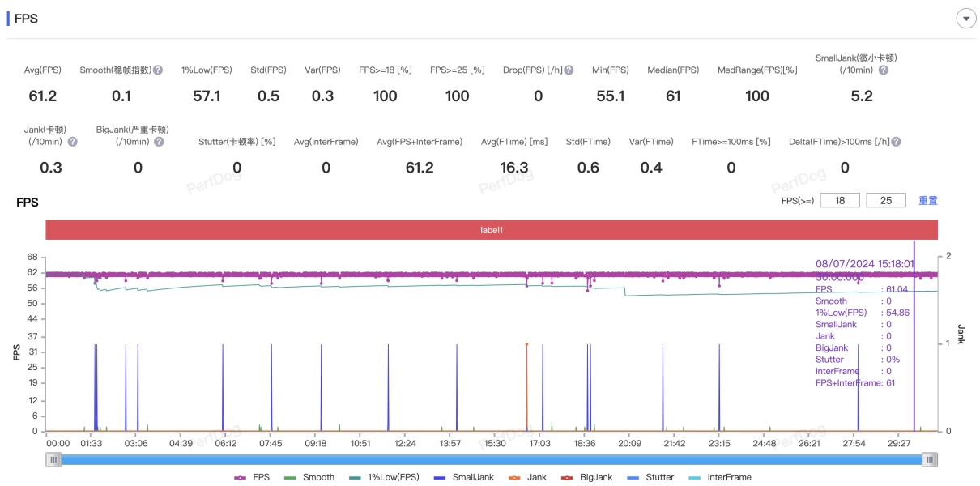Hide the Smooth series via the legend
Screen dimensions: 980x486
point(310,477)
